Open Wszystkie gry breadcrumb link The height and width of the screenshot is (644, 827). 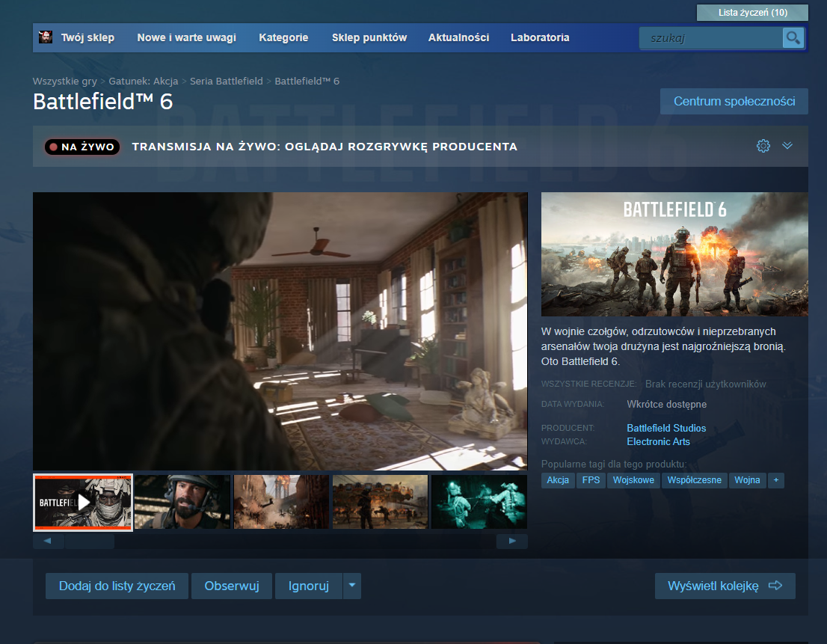point(65,82)
